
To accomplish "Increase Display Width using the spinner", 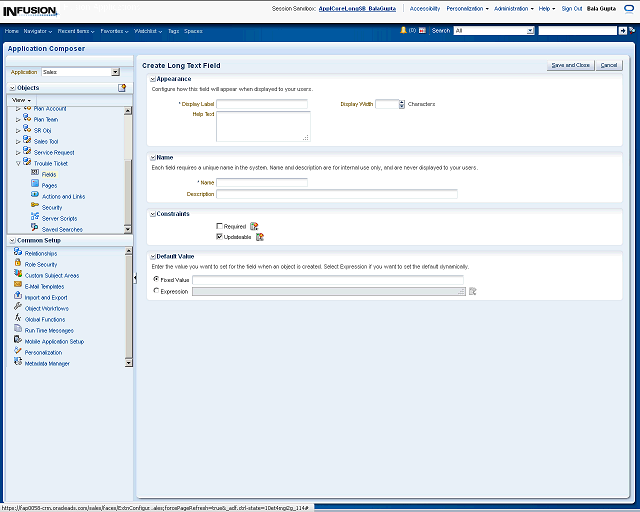I will point(402,102).
